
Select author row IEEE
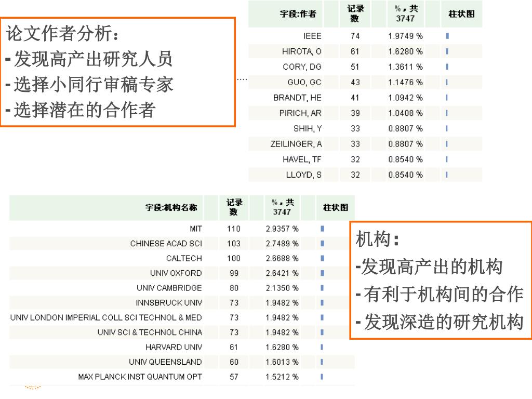(312, 36)
